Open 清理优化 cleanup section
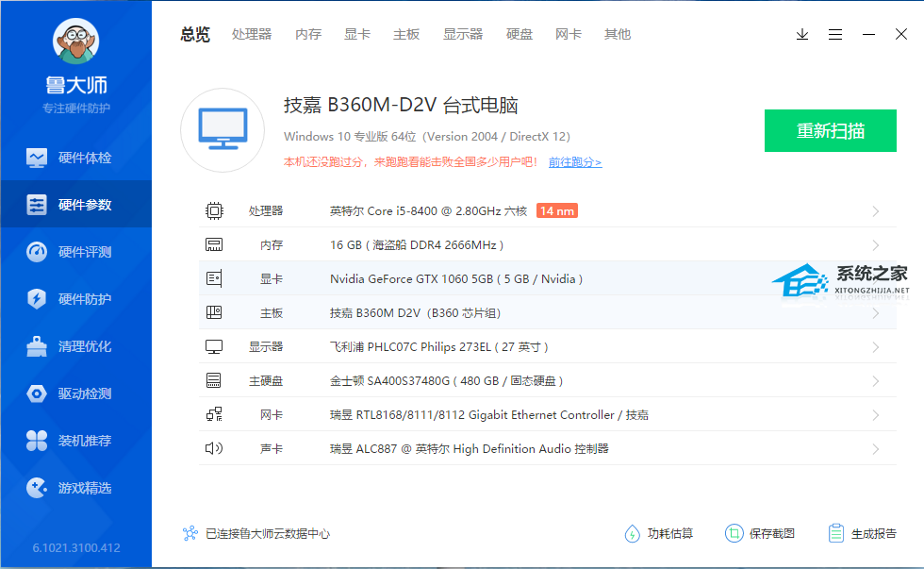 click(x=76, y=346)
